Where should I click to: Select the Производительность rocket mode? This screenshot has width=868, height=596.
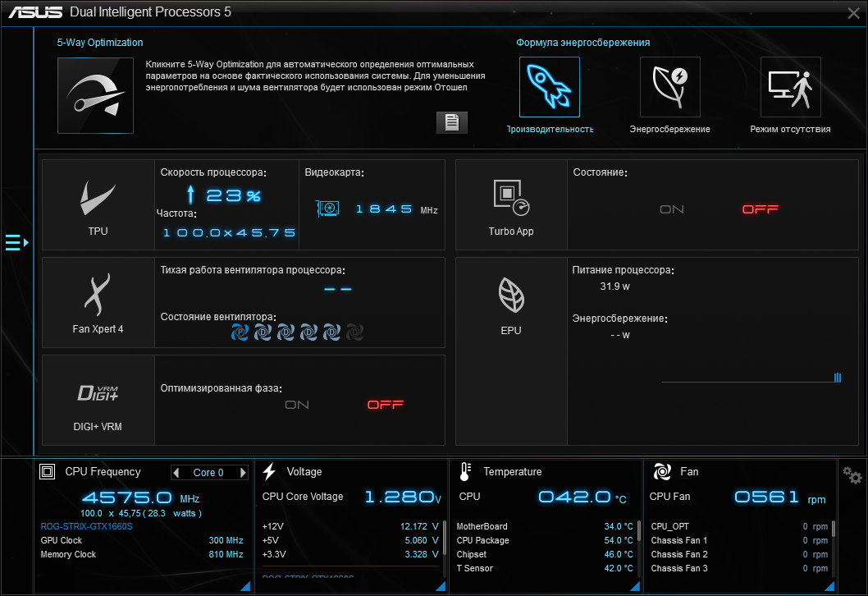[550, 87]
